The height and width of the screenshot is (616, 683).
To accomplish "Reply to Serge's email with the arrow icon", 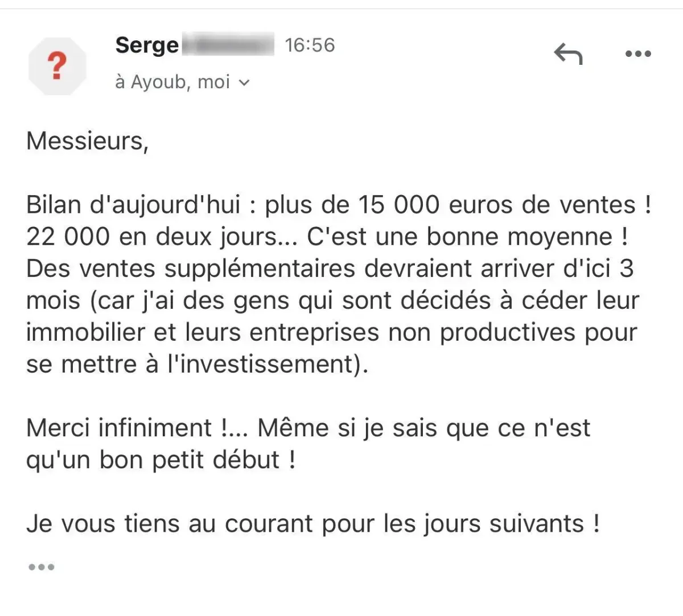I will point(568,54).
